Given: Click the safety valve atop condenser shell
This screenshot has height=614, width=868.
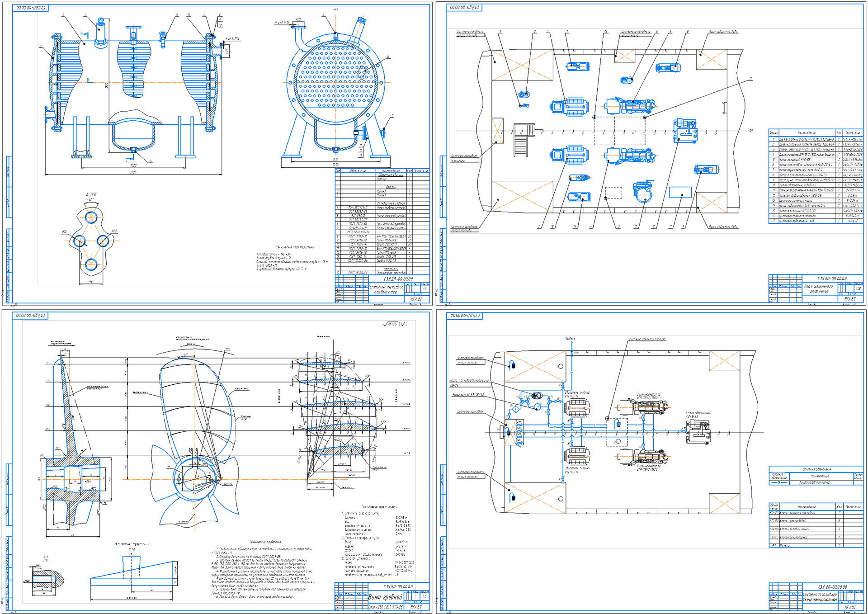Looking at the screenshot, I should (101, 32).
